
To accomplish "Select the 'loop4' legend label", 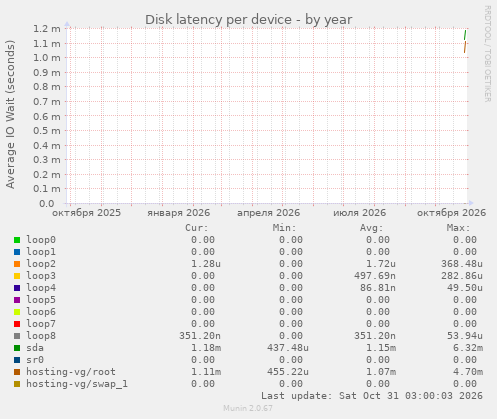I will [41, 288].
